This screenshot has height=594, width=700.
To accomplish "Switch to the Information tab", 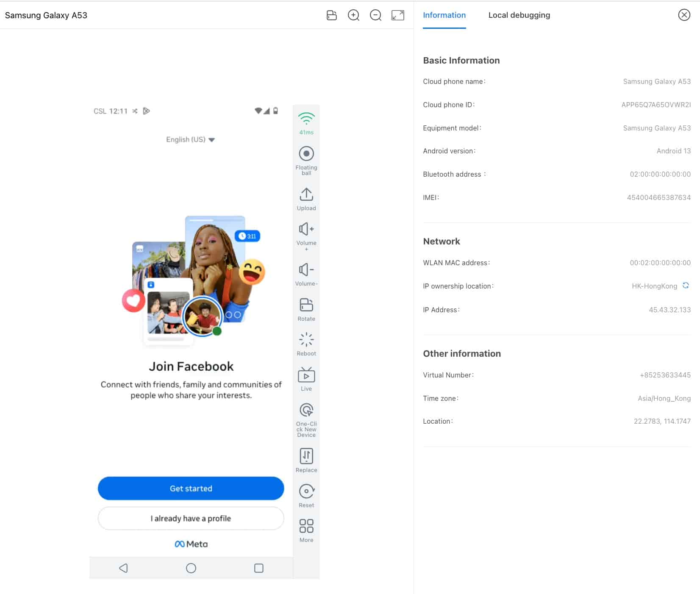I will pyautogui.click(x=444, y=15).
